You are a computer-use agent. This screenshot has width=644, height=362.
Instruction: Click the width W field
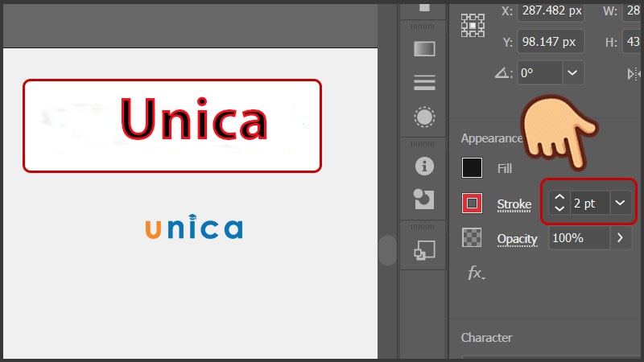[633, 10]
